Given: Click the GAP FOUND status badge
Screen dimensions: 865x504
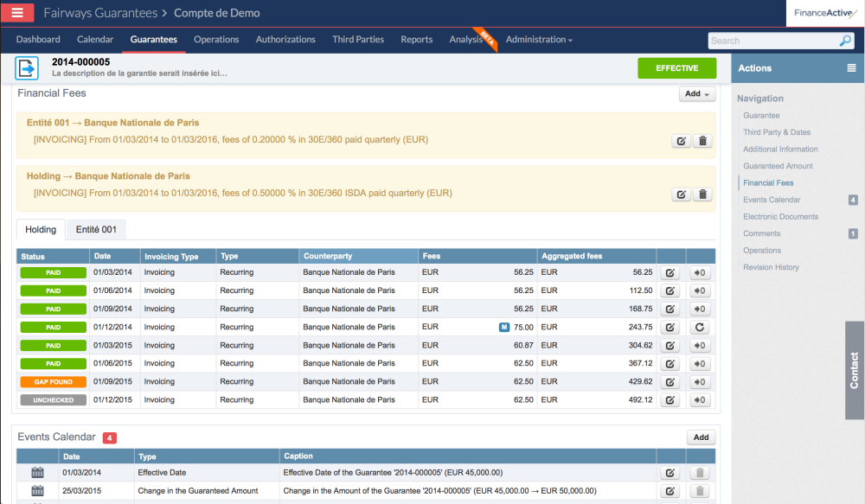Looking at the screenshot, I should point(54,382).
